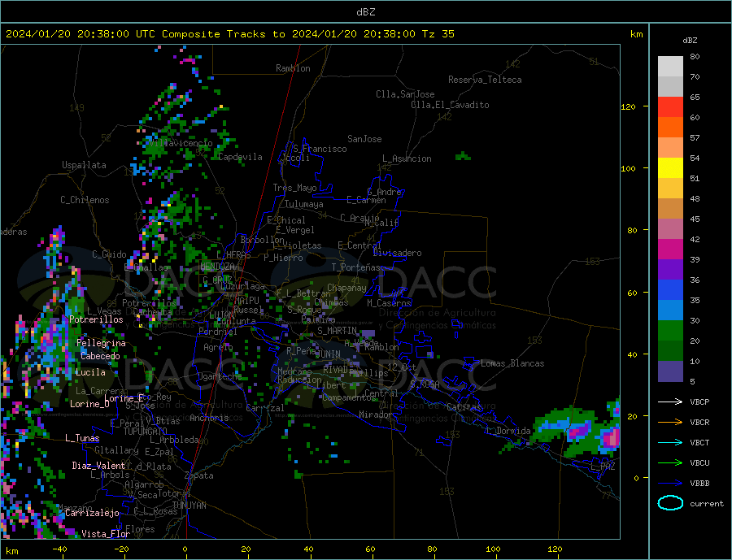Screen dimensions: 732x560
Task: Click the 'dBZ' title at the top
Action: (x=365, y=12)
